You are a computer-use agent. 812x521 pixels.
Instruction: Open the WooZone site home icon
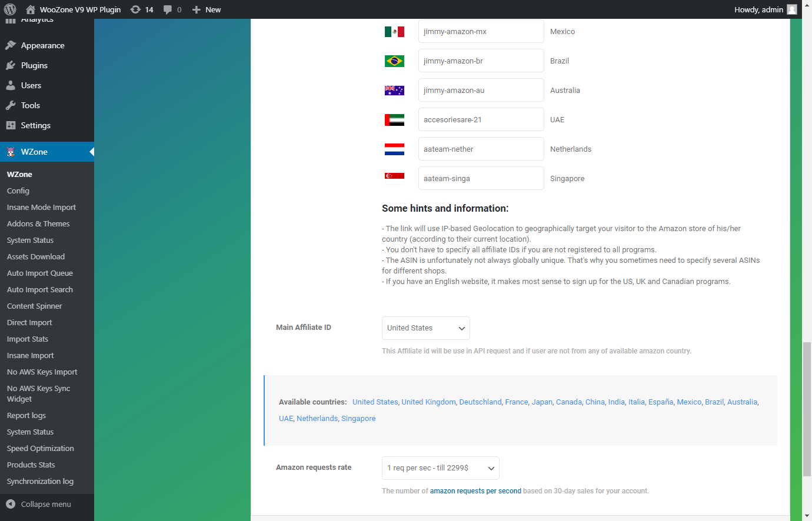(x=31, y=9)
